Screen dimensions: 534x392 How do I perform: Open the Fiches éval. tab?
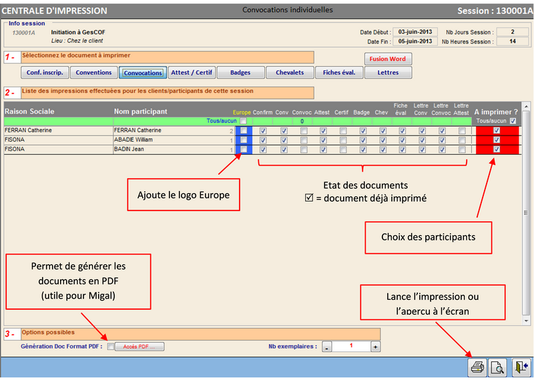click(x=338, y=73)
